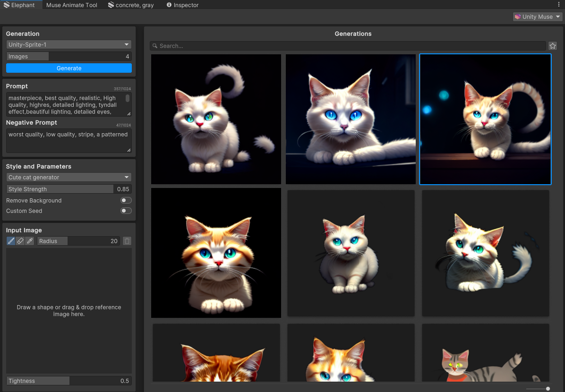Click the Remove Background label

tap(34, 200)
